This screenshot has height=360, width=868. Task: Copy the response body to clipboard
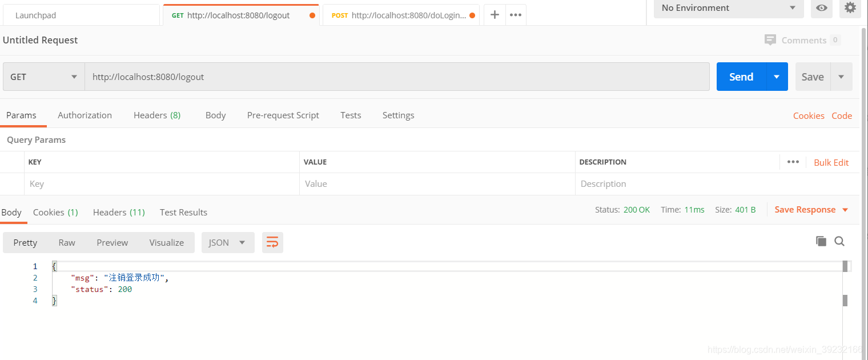click(x=821, y=241)
